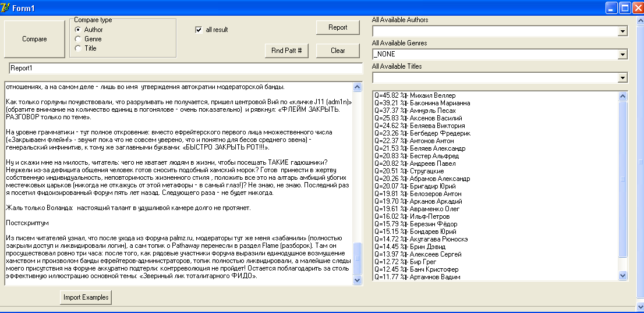The height and width of the screenshot is (313, 644).
Task: Select the Арканов Аркадий result row
Action: 496,201
